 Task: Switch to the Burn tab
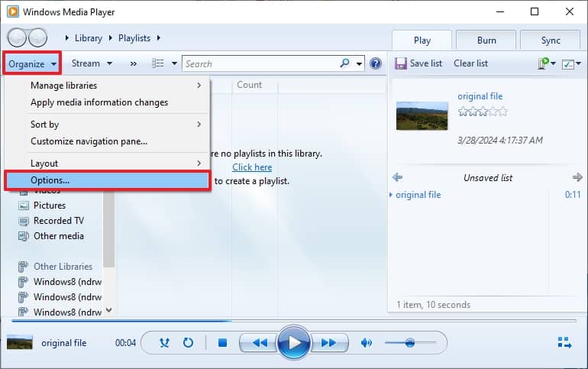(486, 40)
